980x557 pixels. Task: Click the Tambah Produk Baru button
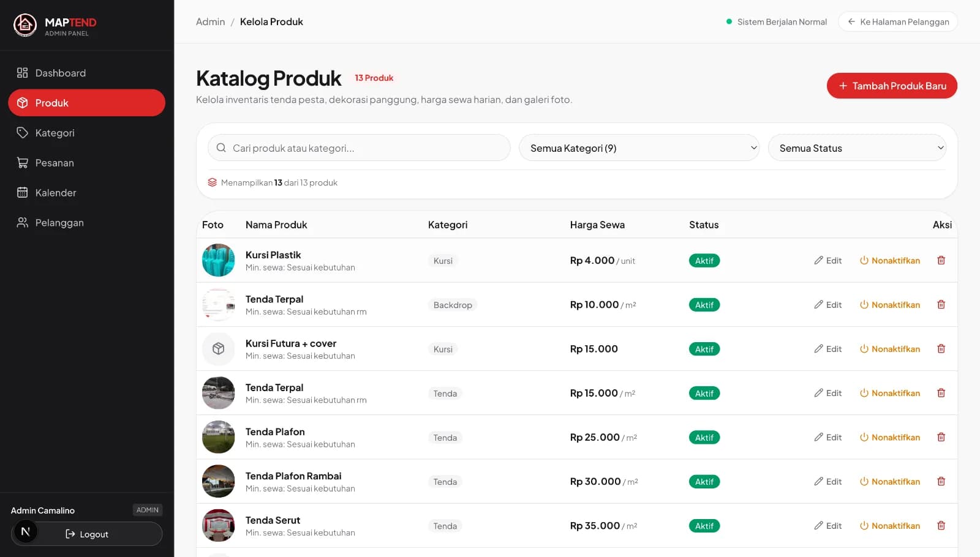tap(892, 86)
